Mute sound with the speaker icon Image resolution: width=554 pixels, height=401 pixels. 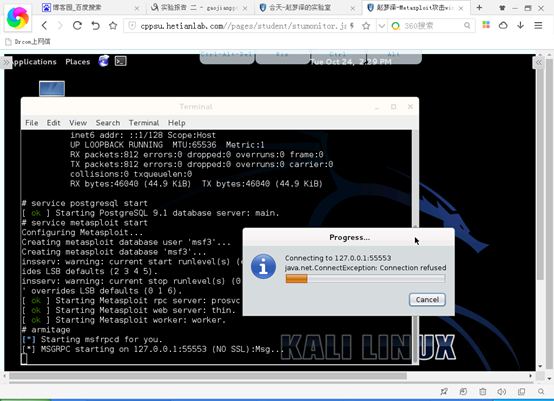tap(501, 391)
